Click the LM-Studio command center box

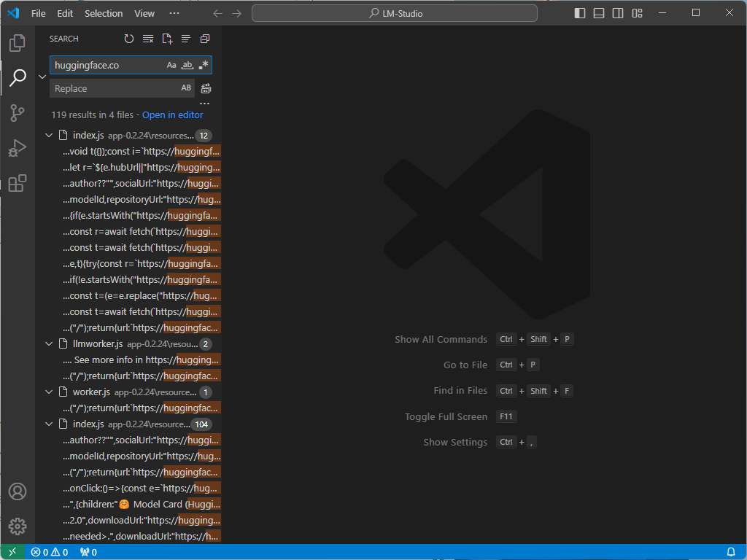[x=395, y=13]
